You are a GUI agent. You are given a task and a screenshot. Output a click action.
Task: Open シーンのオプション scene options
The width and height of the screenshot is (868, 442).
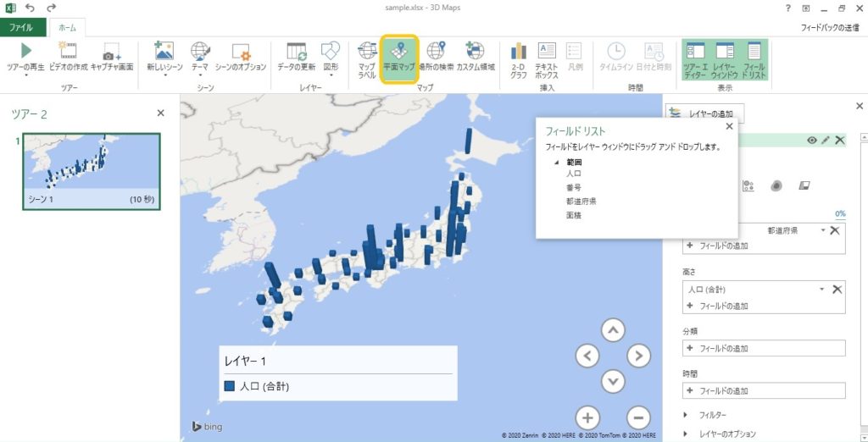coord(239,52)
